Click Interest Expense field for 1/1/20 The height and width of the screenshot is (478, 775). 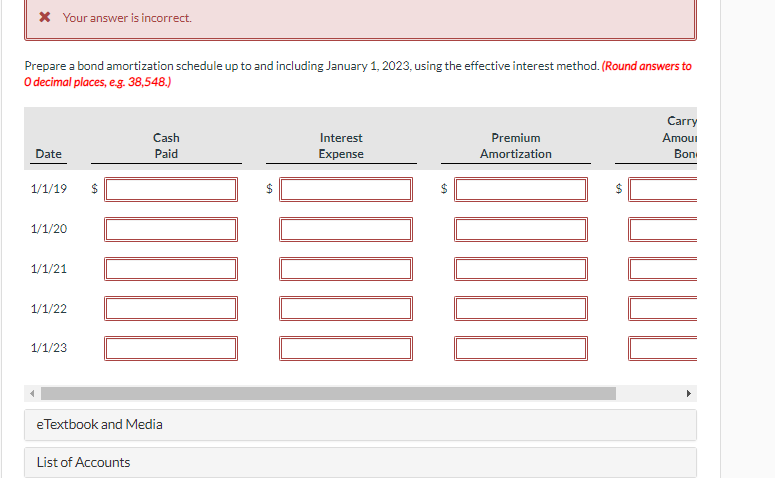pyautogui.click(x=345, y=229)
